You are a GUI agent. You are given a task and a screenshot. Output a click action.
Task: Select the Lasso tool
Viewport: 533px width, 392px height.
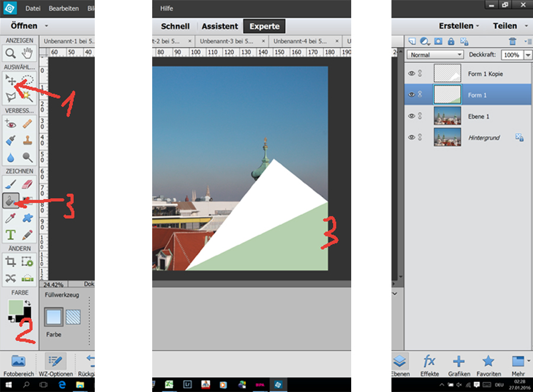point(11,97)
